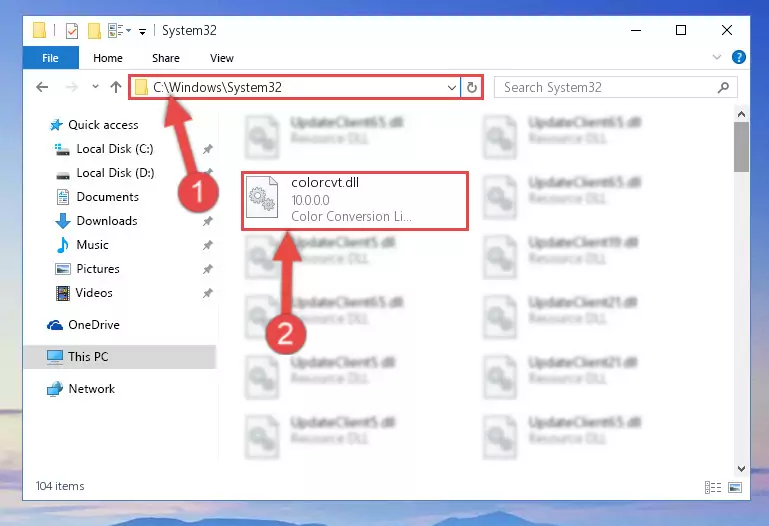Click the search magnifier icon
The width and height of the screenshot is (769, 526).
click(723, 88)
